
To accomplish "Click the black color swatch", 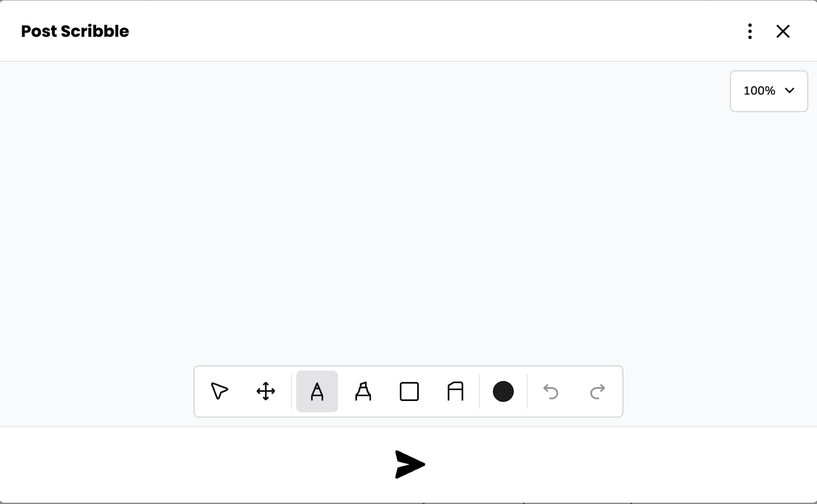I will click(503, 391).
